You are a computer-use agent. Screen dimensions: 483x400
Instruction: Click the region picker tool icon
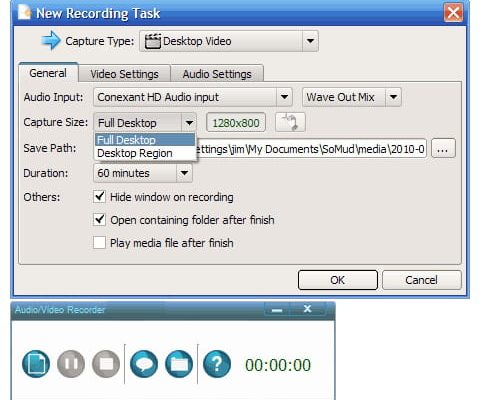click(290, 122)
